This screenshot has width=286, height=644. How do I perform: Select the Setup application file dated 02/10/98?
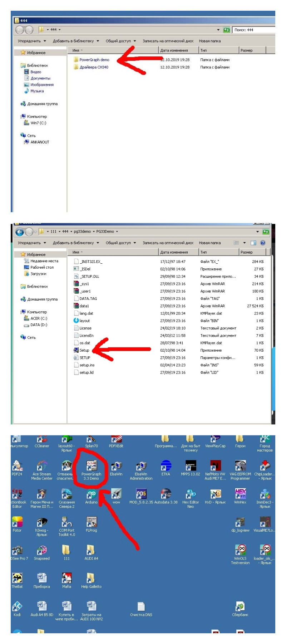pyautogui.click(x=84, y=350)
